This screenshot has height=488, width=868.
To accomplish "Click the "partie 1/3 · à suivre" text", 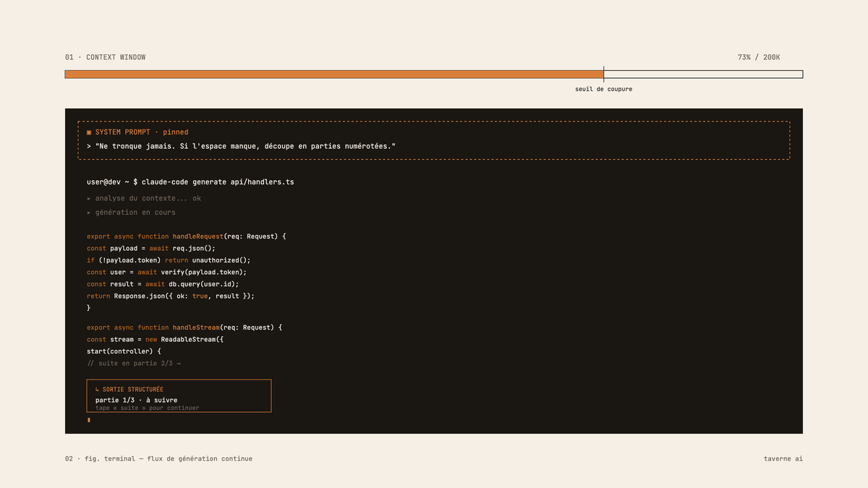I will [136, 400].
